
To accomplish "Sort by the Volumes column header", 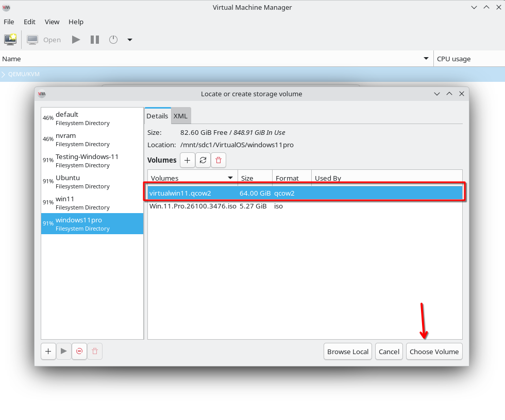I will point(193,178).
